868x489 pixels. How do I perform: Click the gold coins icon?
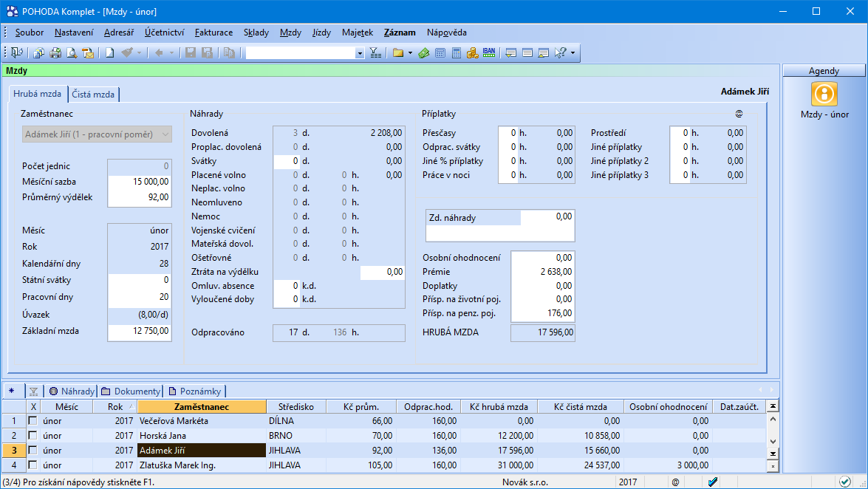pos(472,52)
